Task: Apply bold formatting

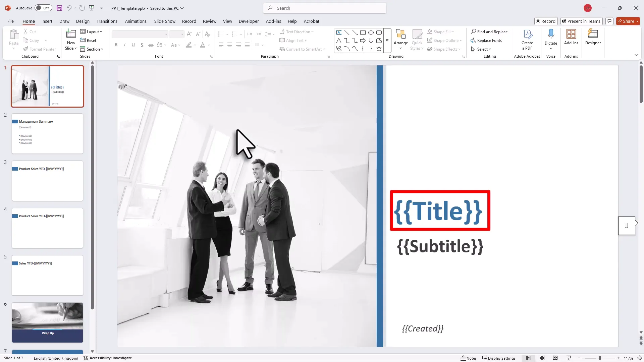Action: [x=116, y=45]
